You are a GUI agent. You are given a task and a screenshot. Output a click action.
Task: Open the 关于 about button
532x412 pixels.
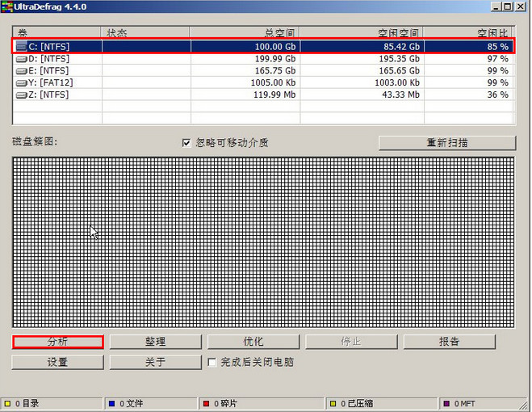coord(155,362)
